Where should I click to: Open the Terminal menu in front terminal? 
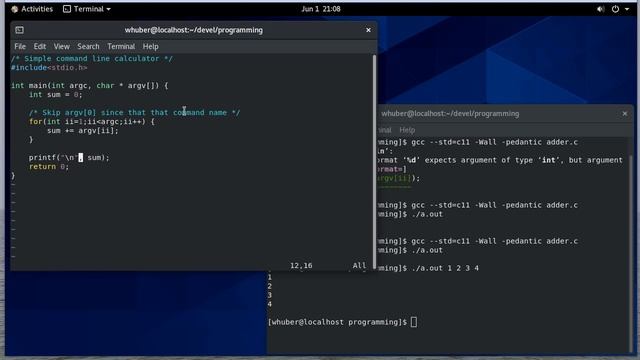click(x=121, y=47)
